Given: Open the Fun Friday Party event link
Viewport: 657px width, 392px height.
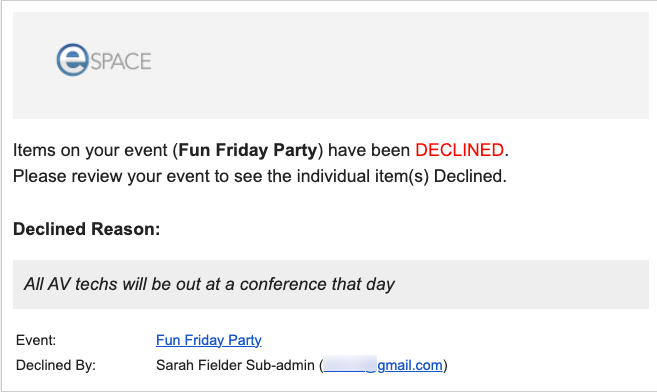Looking at the screenshot, I should click(209, 340).
